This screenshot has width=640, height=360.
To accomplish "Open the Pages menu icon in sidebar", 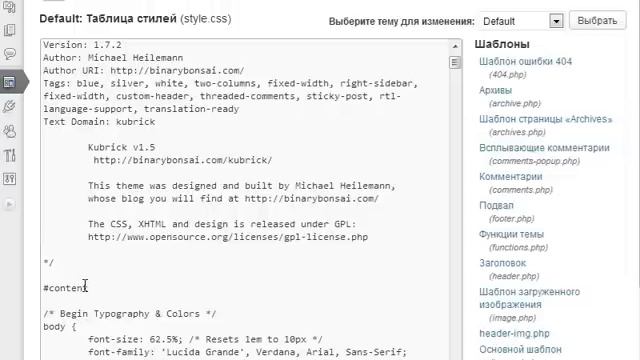I will tap(9, 30).
